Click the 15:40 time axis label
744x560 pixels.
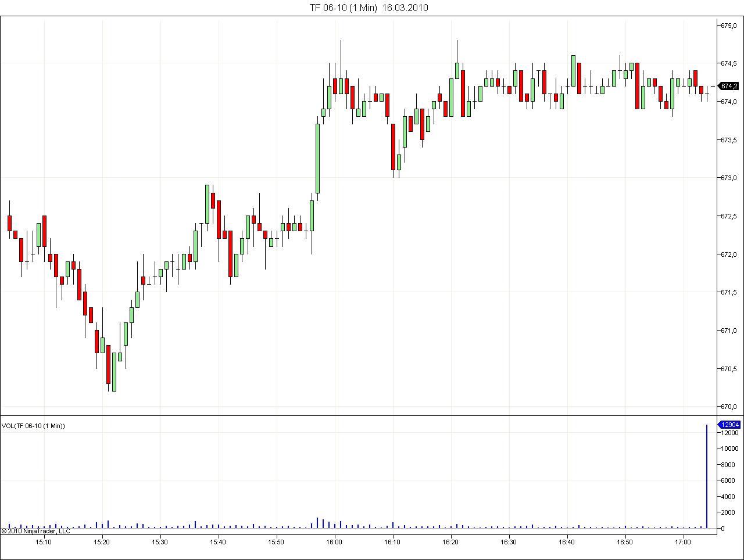[218, 542]
